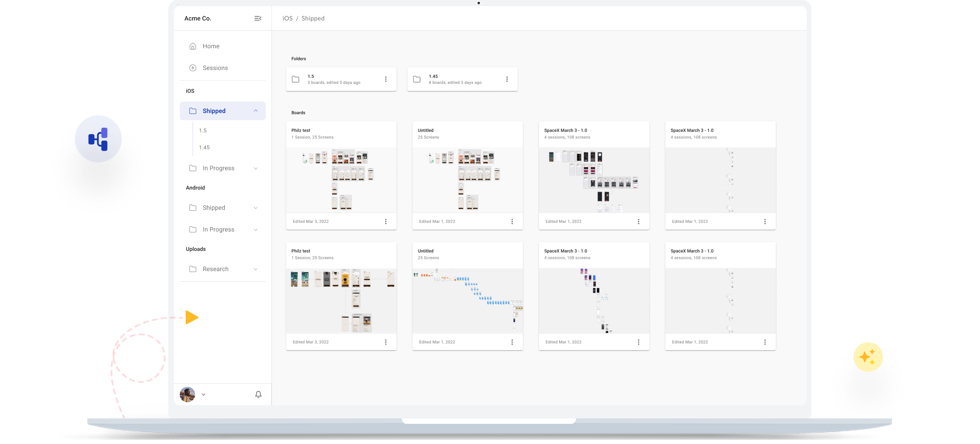Collapse the iOS Shipped folder
Screen dimensions: 980x444
click(256, 111)
